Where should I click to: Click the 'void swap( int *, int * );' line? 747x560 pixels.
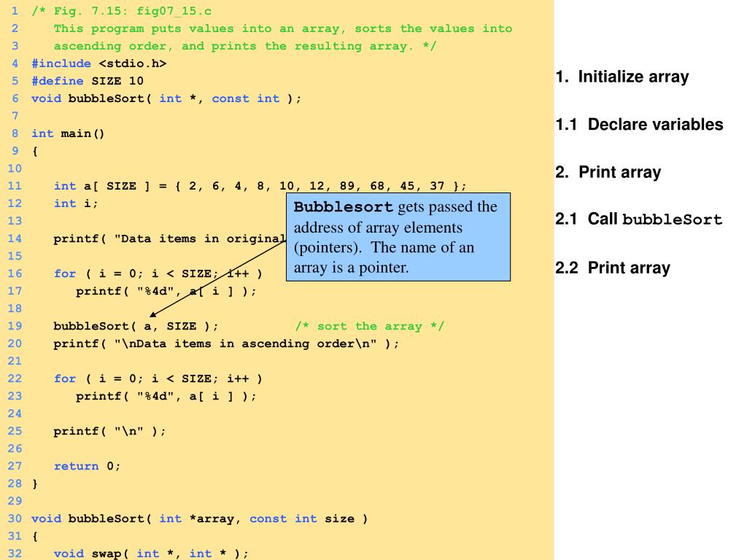click(151, 553)
